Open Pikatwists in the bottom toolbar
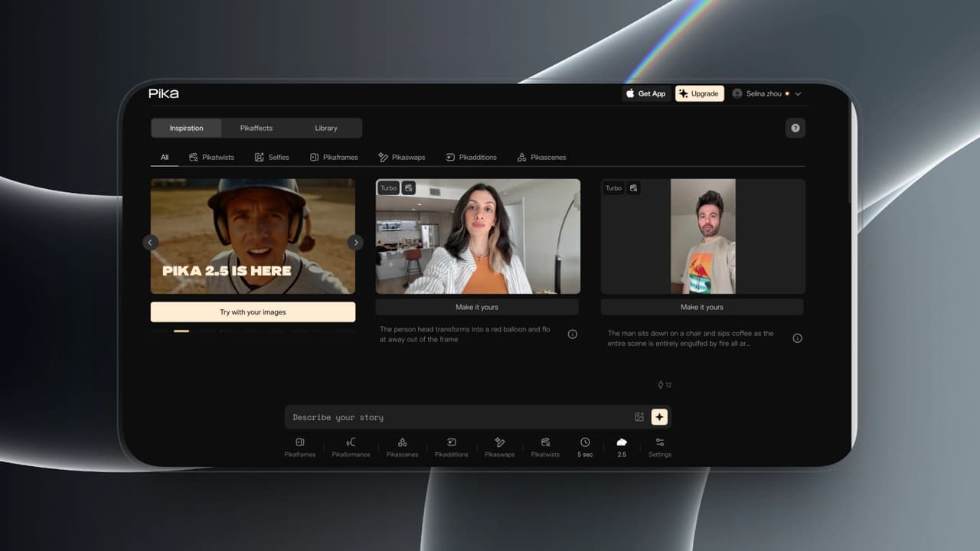Screen dimensions: 980x551 (545, 447)
